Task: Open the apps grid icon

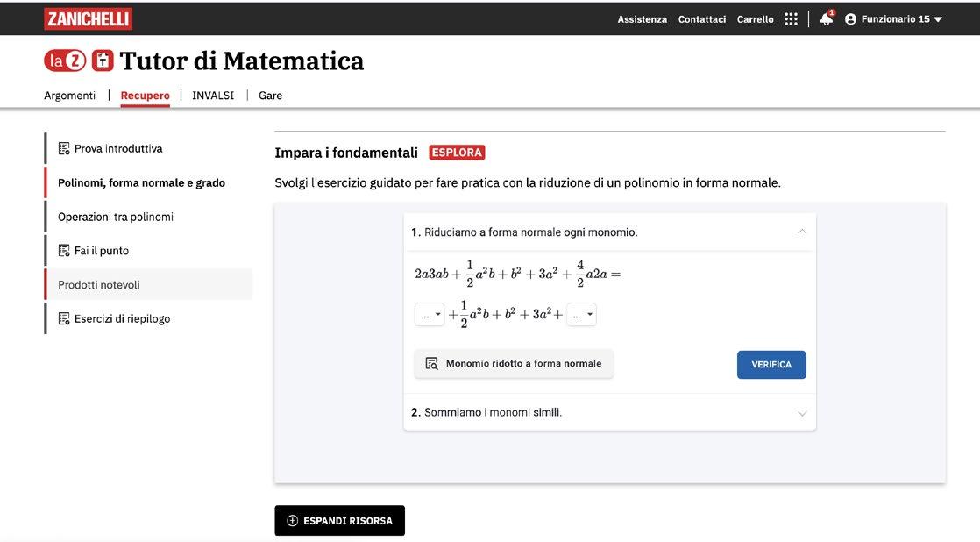Action: pyautogui.click(x=792, y=19)
